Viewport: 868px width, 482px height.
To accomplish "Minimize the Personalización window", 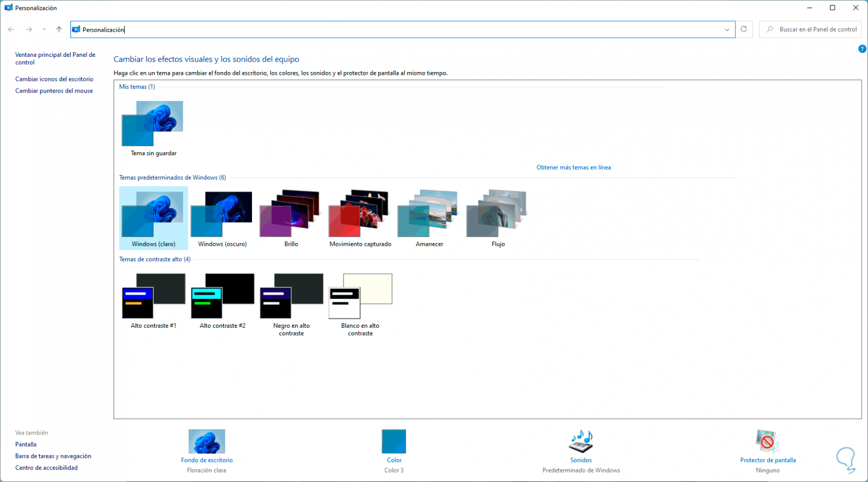I will click(810, 8).
